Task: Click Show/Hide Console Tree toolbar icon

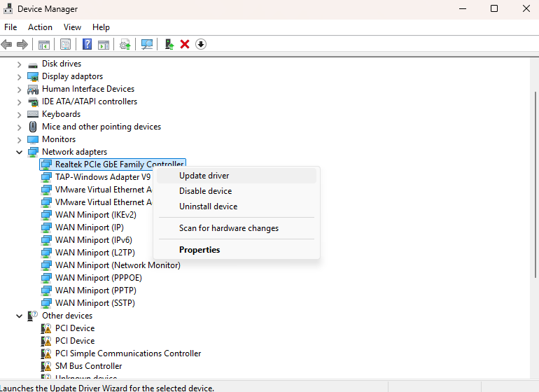Action: coord(44,44)
